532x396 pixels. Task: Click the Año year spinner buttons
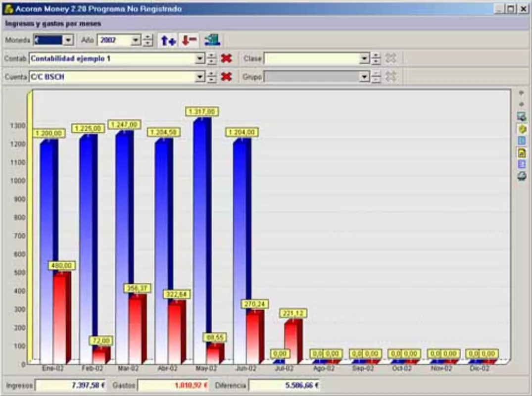click(x=147, y=40)
